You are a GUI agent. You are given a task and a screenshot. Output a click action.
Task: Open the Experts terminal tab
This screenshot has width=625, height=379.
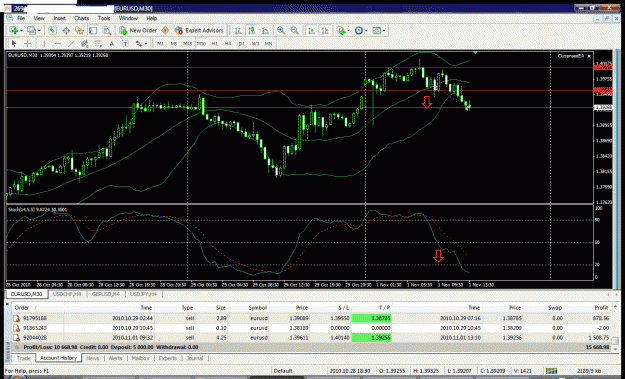point(167,358)
